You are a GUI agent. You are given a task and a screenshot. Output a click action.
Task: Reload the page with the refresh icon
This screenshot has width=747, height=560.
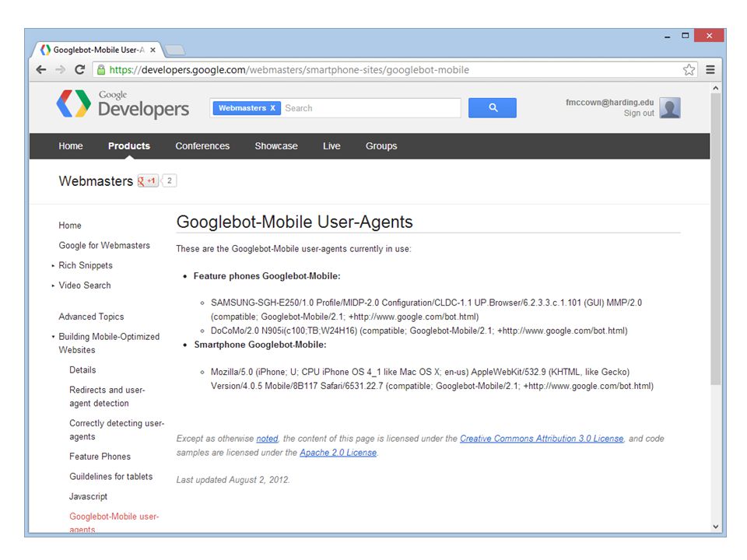click(x=79, y=69)
